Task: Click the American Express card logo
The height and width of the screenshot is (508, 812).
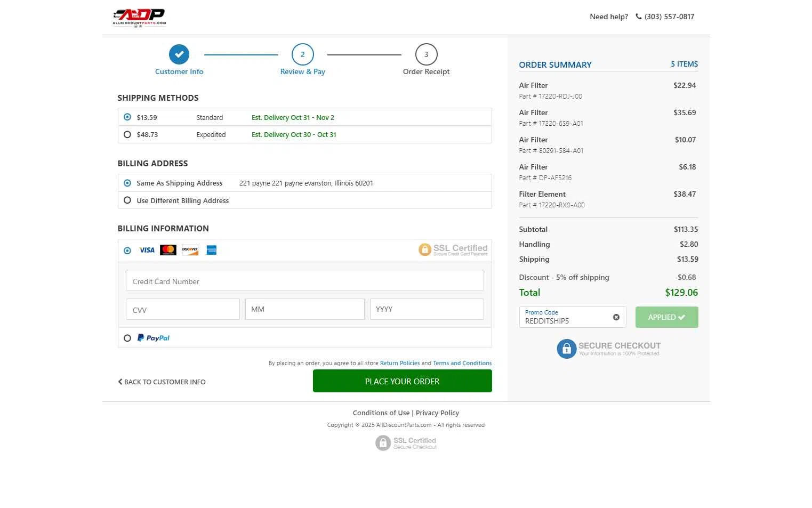Action: pos(212,250)
